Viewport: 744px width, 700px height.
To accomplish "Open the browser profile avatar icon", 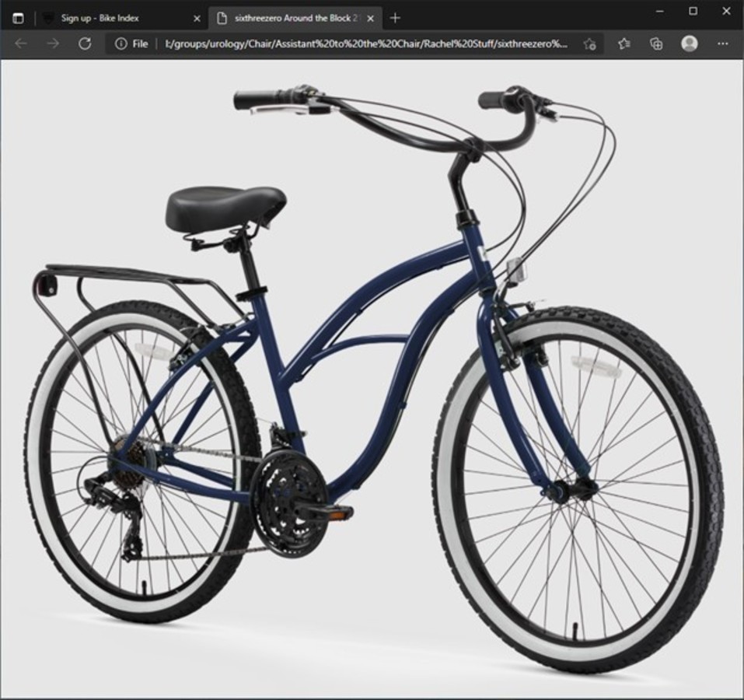I will [690, 44].
